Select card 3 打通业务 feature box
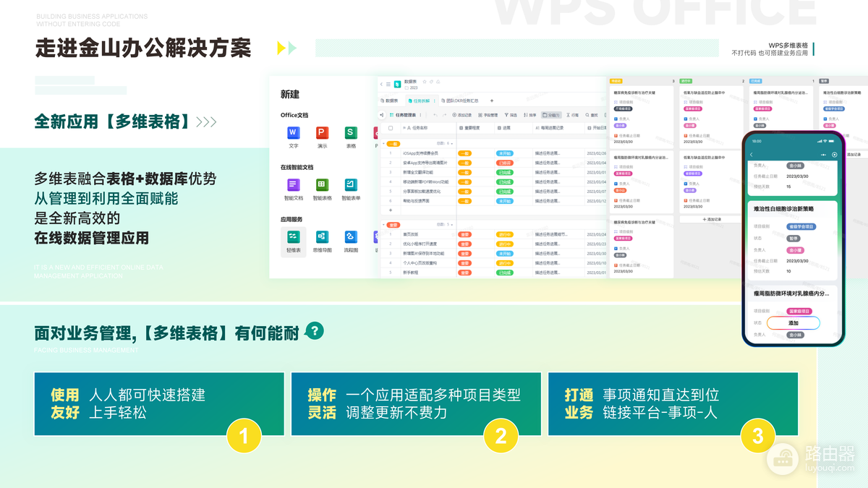Viewport: 868px width, 488px height. 673,404
